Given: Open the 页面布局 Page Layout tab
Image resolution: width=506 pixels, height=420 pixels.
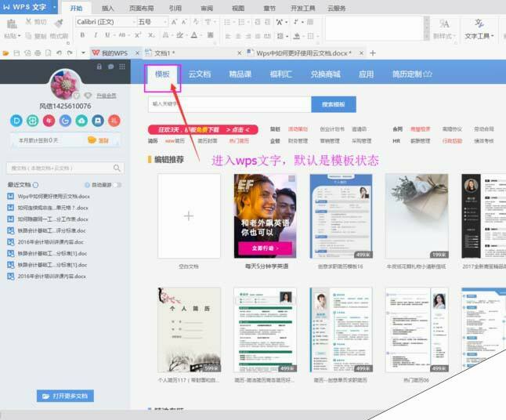Looking at the screenshot, I should pos(142,8).
